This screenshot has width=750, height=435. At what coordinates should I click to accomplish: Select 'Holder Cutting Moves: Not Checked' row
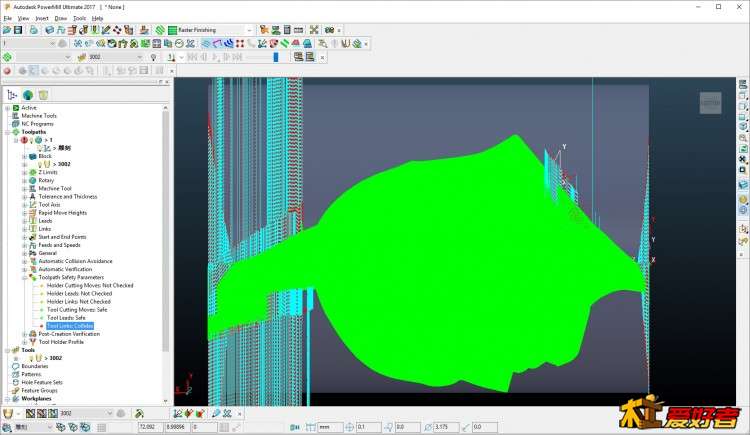[90, 286]
